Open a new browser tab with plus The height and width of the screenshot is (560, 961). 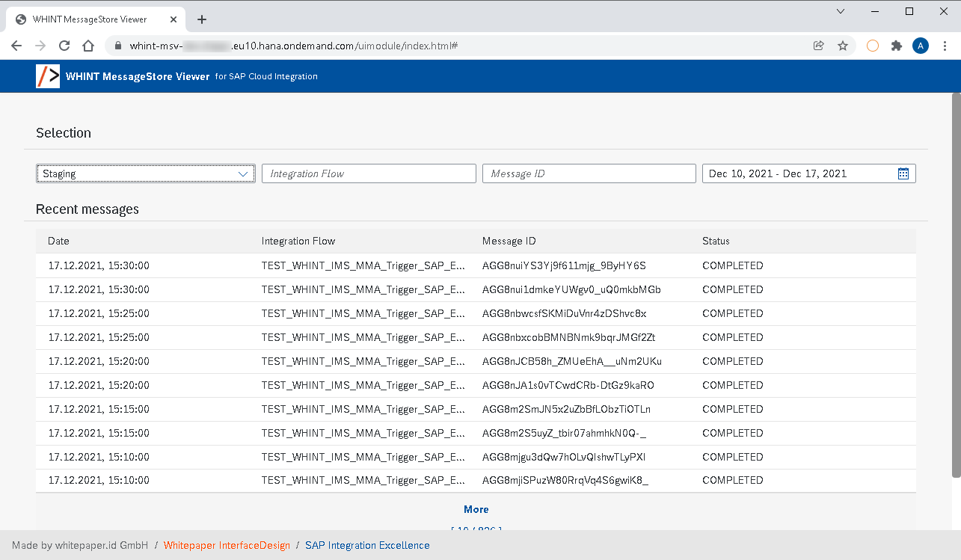pyautogui.click(x=202, y=19)
